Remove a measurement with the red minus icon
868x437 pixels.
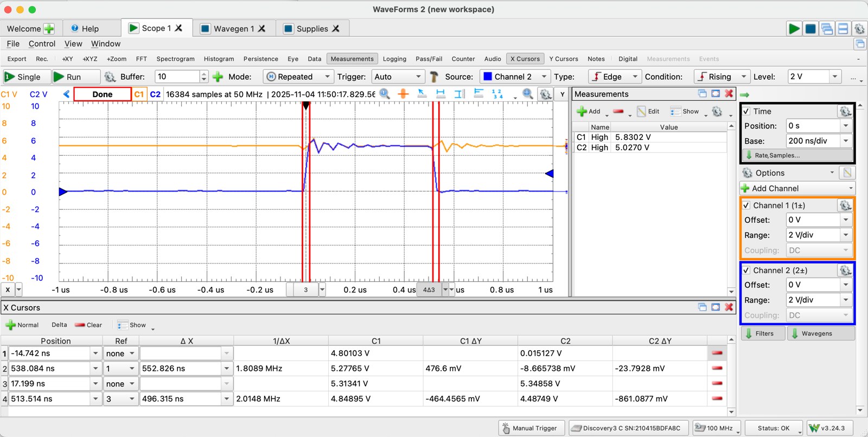pyautogui.click(x=618, y=112)
